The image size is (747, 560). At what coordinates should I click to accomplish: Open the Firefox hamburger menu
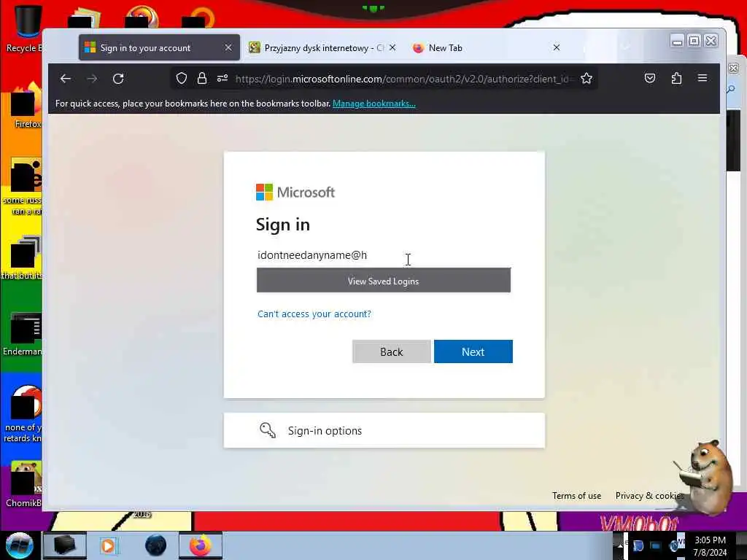703,78
